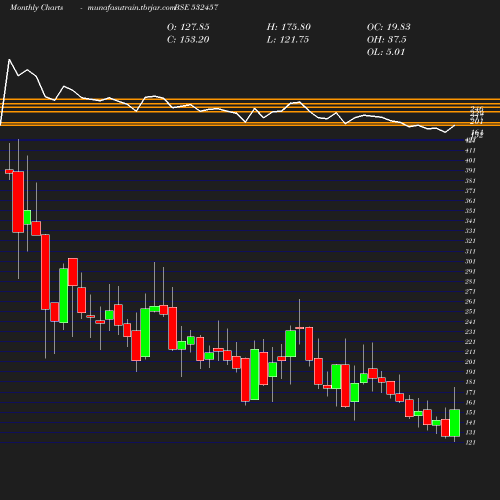Screen dimensions: 500x500
Task: Click the 191 price axis label
Action: click(470, 372)
